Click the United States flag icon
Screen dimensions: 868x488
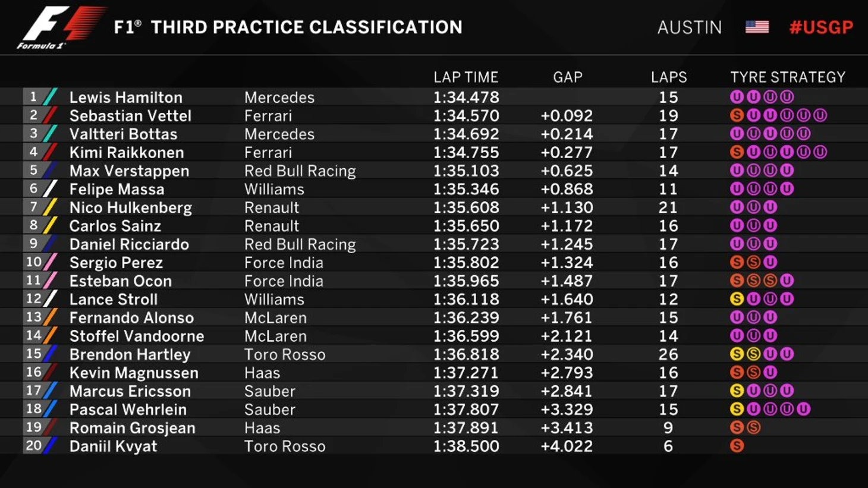click(x=757, y=27)
